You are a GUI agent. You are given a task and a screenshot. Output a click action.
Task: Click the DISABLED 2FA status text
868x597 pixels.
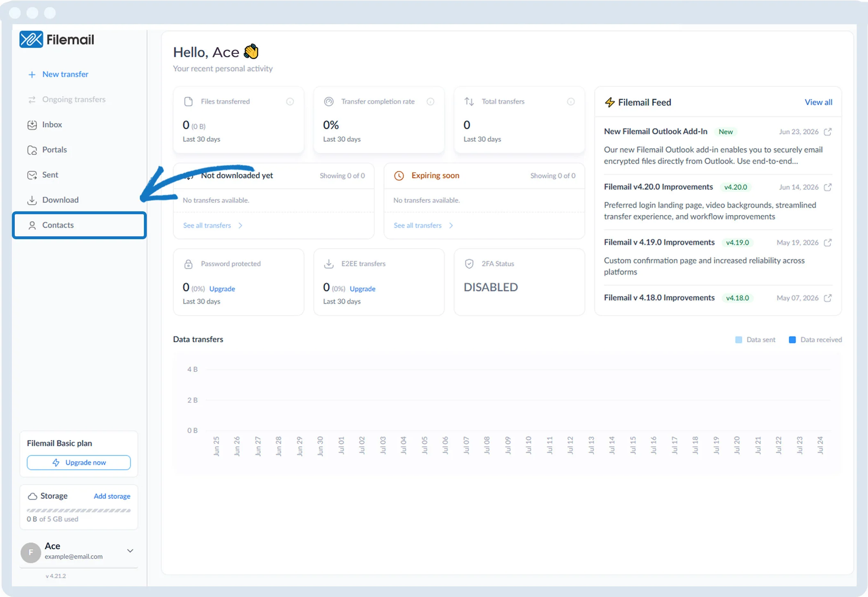(491, 287)
